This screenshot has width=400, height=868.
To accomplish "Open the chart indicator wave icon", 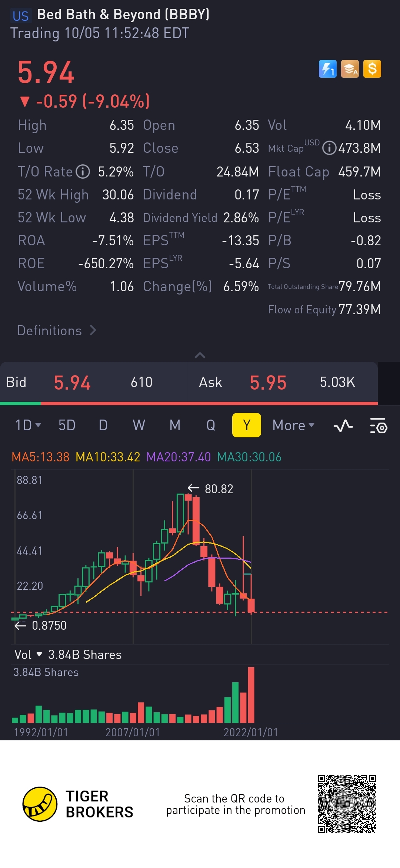I will [x=343, y=425].
